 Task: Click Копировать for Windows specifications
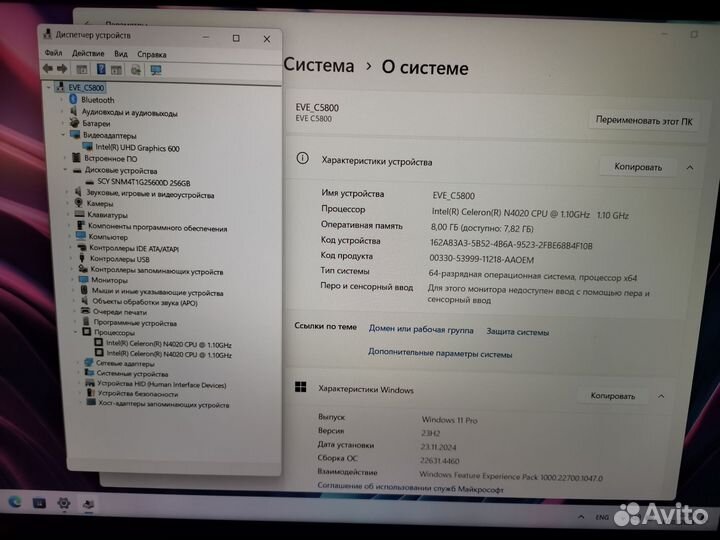[x=613, y=396]
